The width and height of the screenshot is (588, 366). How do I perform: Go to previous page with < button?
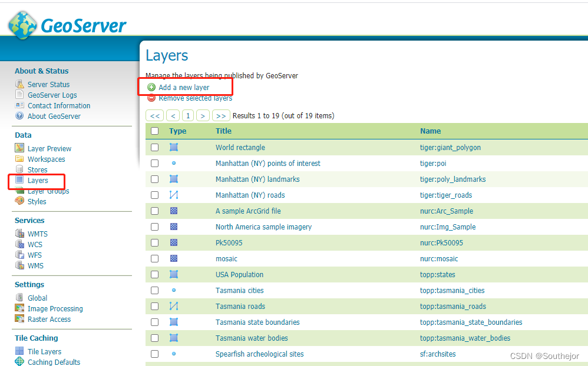(x=173, y=115)
